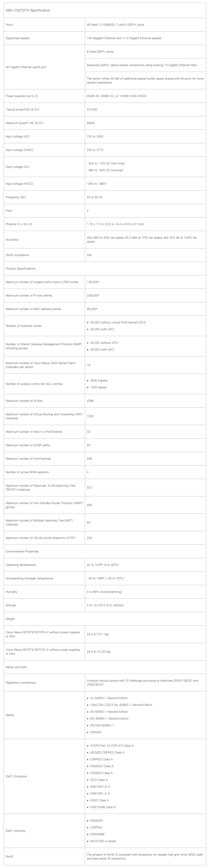
Task: Click the Safety and EMC section header
Action: (x=16, y=667)
